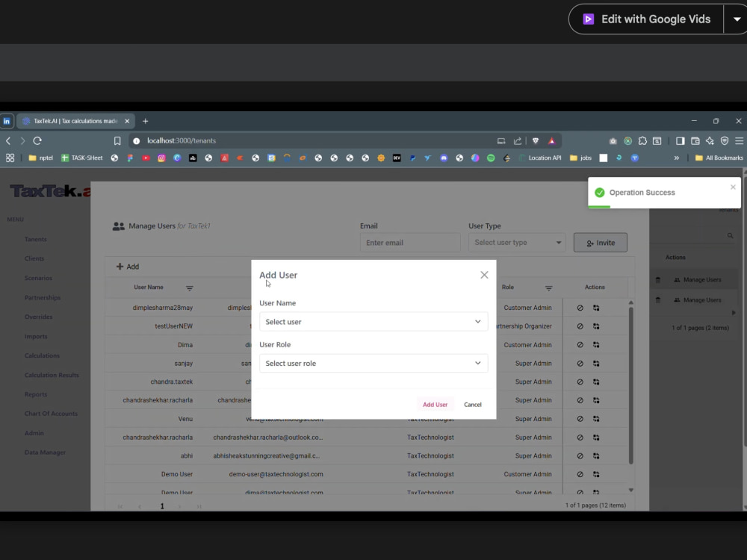Click the Add button above the table
Screen dimensions: 747x560
pyautogui.click(x=128, y=267)
